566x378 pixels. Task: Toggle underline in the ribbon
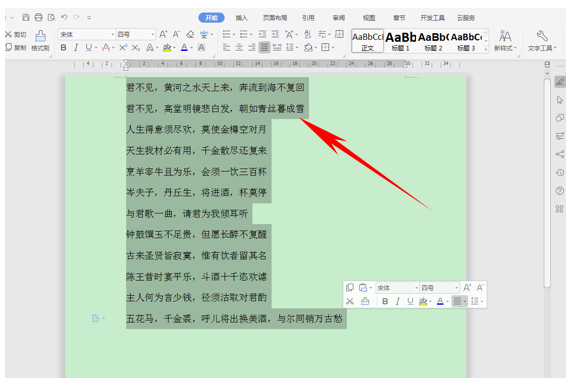click(88, 47)
